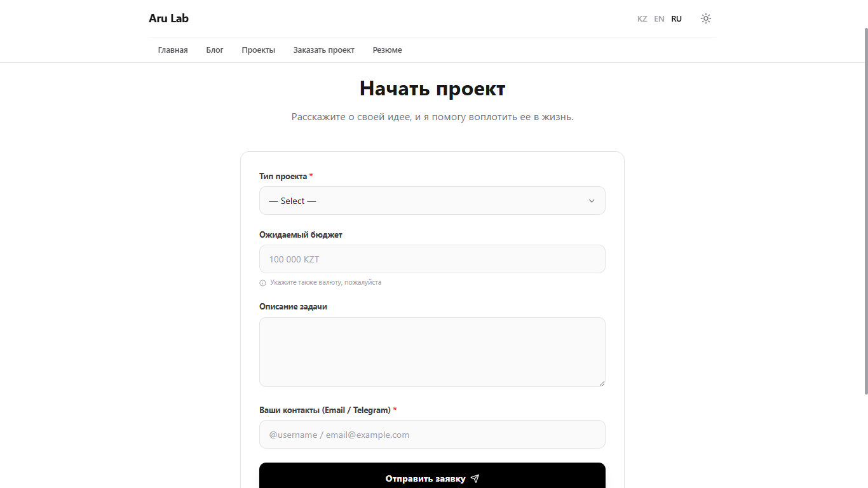The height and width of the screenshot is (488, 868).
Task: Switch site language to KZ
Action: pyautogui.click(x=642, y=19)
